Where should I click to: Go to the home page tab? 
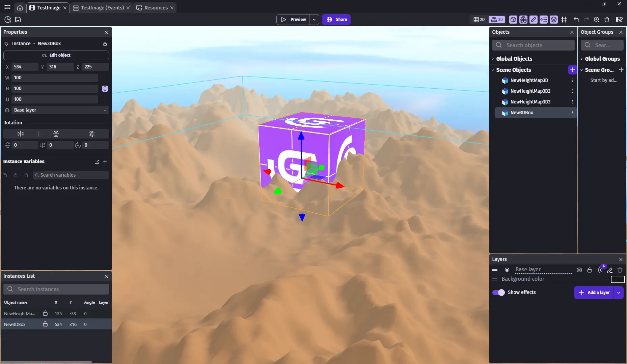click(20, 8)
